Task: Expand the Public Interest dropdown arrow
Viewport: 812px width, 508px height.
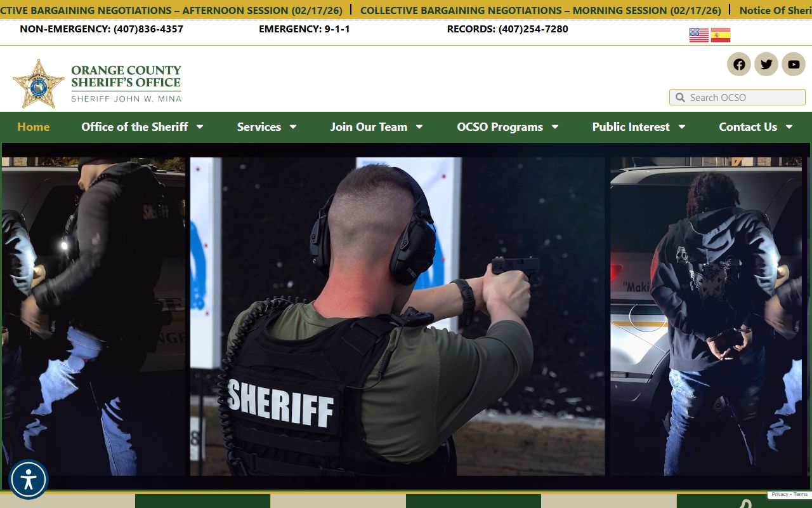Action: tap(681, 127)
